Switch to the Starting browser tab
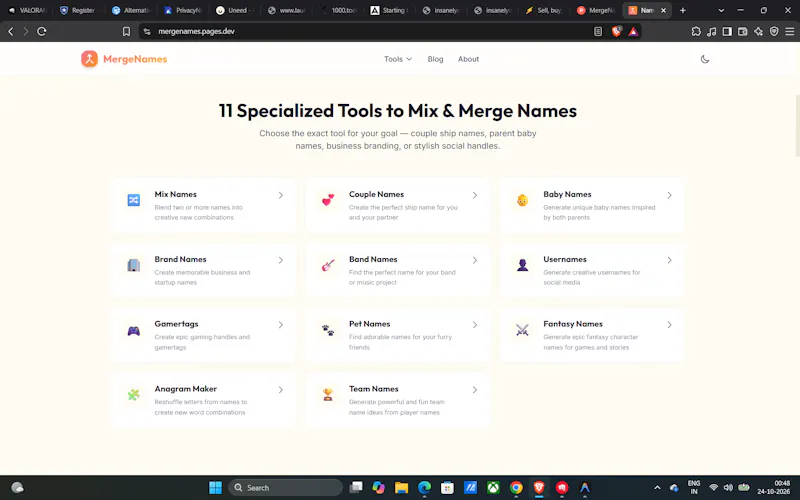 (389, 10)
